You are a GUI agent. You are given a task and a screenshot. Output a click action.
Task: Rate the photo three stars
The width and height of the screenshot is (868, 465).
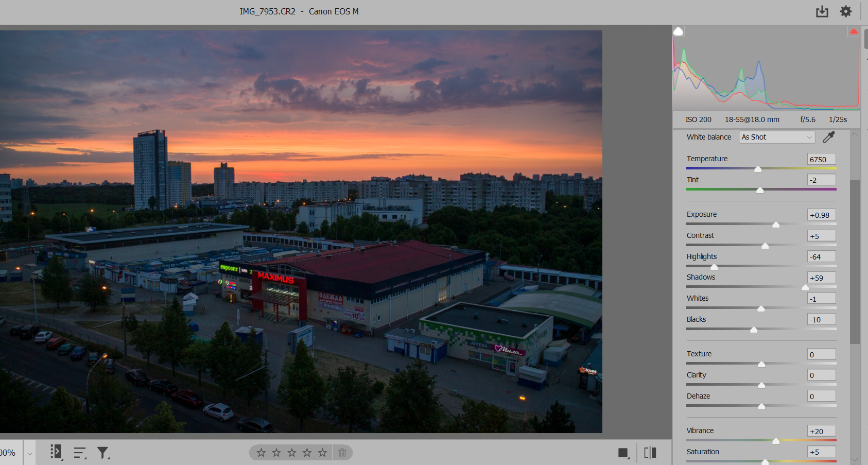(x=292, y=453)
